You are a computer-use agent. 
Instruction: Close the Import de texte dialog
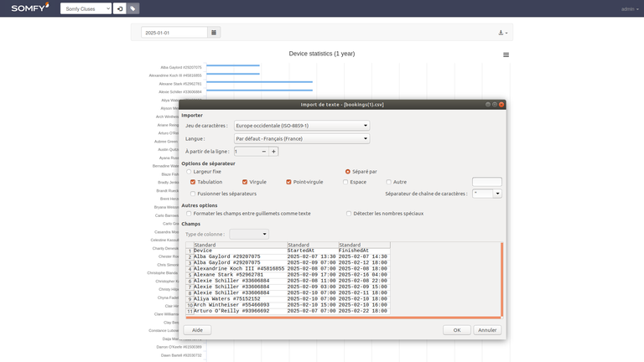point(501,105)
